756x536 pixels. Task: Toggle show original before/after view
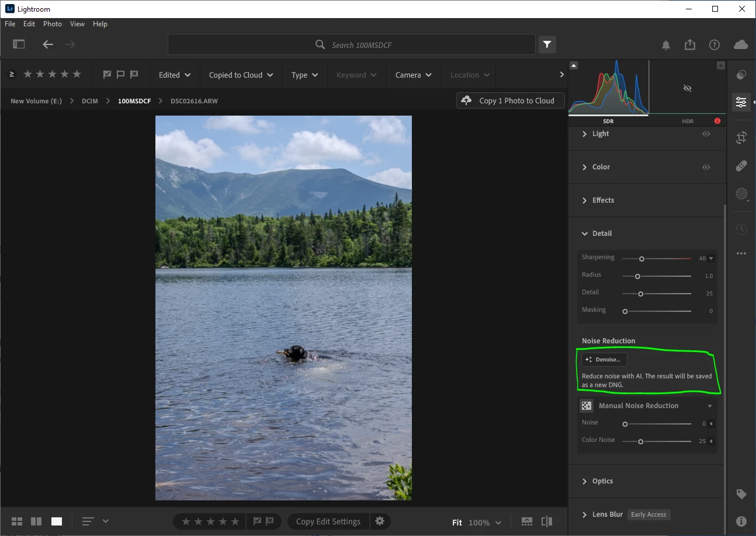tap(547, 521)
